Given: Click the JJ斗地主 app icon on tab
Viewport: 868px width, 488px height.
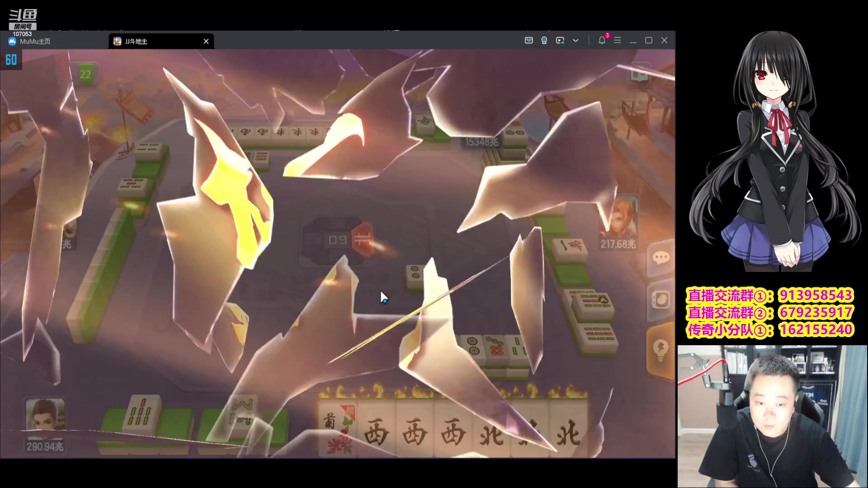Looking at the screenshot, I should point(118,41).
